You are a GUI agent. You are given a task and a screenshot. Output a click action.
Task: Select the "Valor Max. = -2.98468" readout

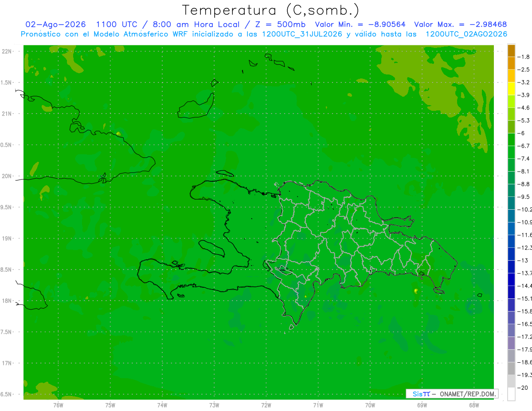coord(461,24)
